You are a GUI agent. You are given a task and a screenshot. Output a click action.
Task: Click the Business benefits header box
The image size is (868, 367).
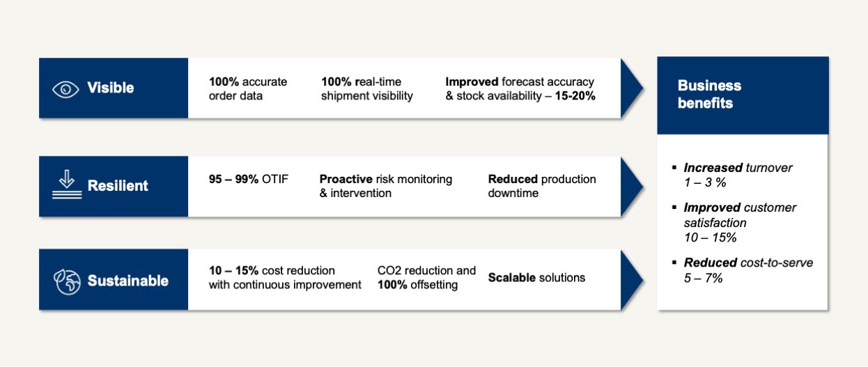click(743, 95)
